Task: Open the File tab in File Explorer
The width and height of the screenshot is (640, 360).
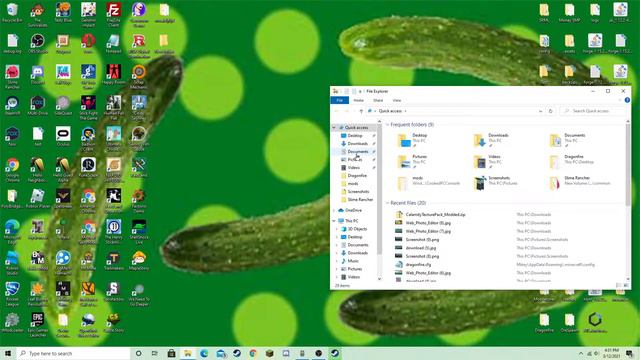Action: pos(340,100)
